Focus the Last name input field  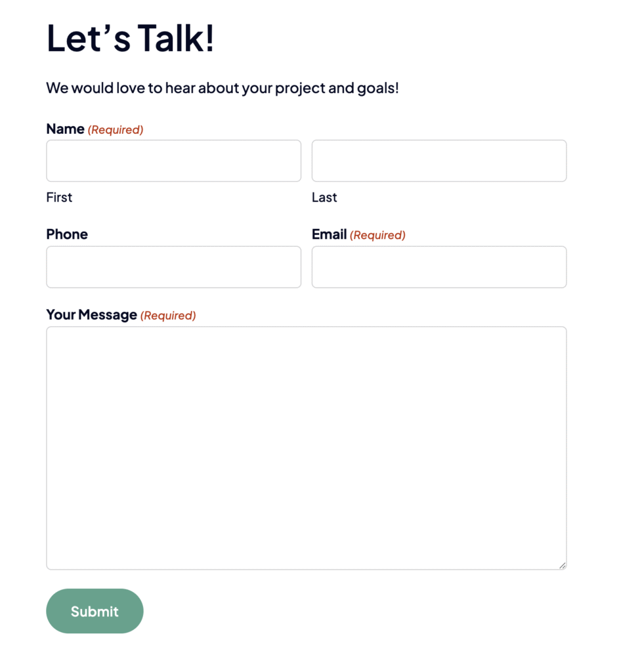[x=438, y=161]
